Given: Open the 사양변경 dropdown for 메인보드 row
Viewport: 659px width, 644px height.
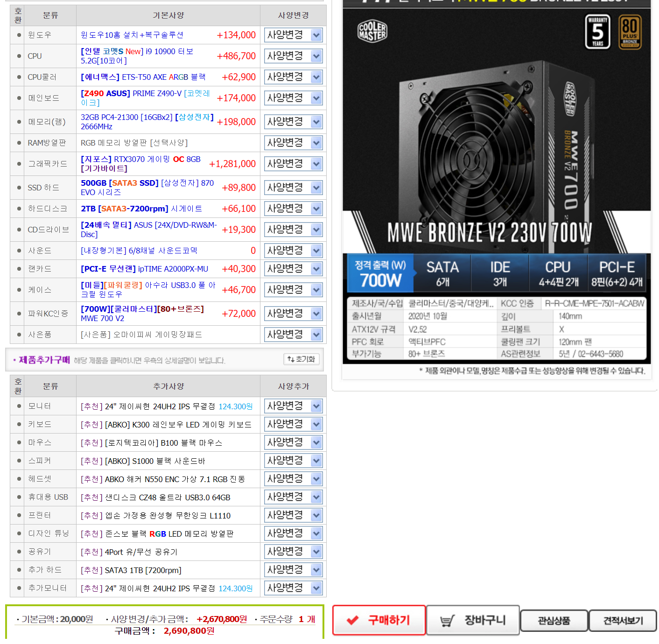Looking at the screenshot, I should click(x=294, y=98).
